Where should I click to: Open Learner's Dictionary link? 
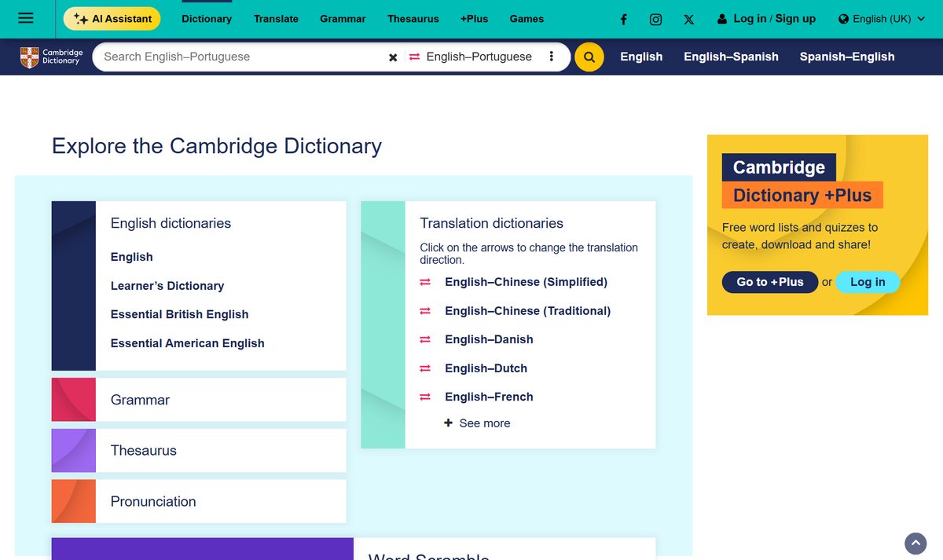[167, 286]
